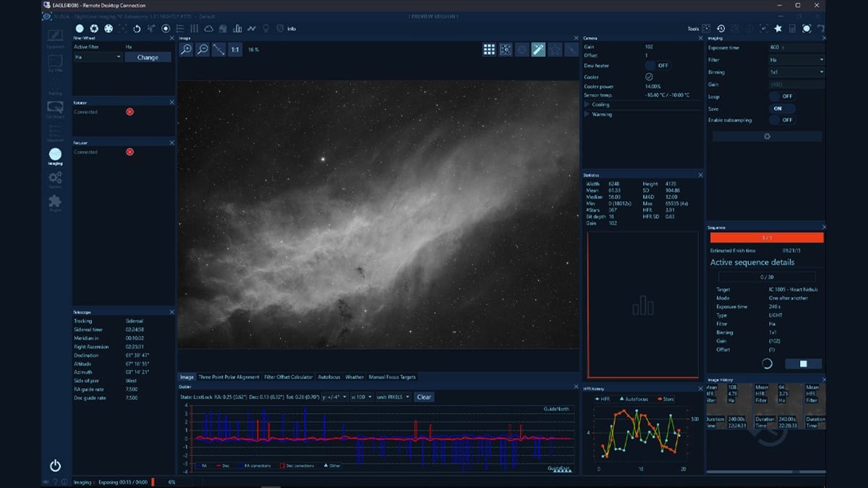868x488 pixels.
Task: Open Options gears in the sidebar
Action: (55, 179)
